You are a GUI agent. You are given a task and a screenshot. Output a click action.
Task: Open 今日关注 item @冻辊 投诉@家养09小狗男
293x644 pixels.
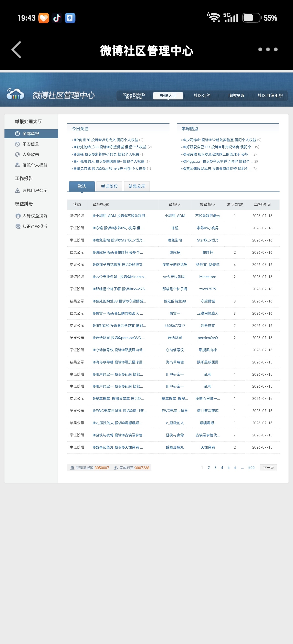pyautogui.click(x=106, y=154)
